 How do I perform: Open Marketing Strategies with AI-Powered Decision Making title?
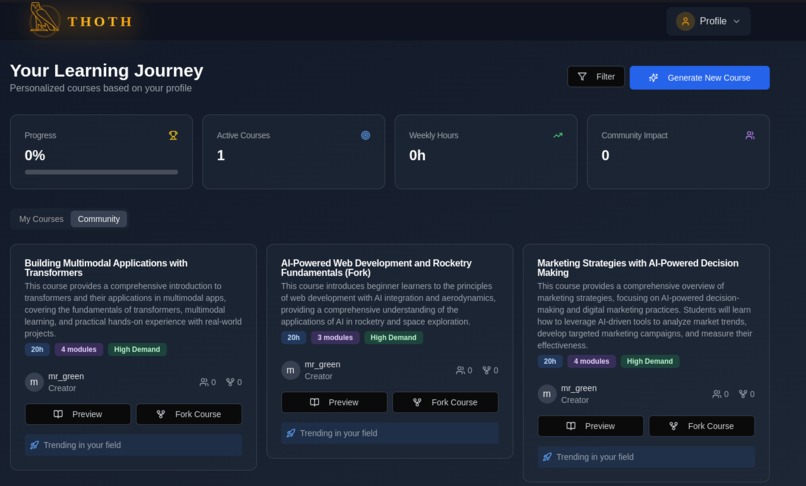coord(637,268)
